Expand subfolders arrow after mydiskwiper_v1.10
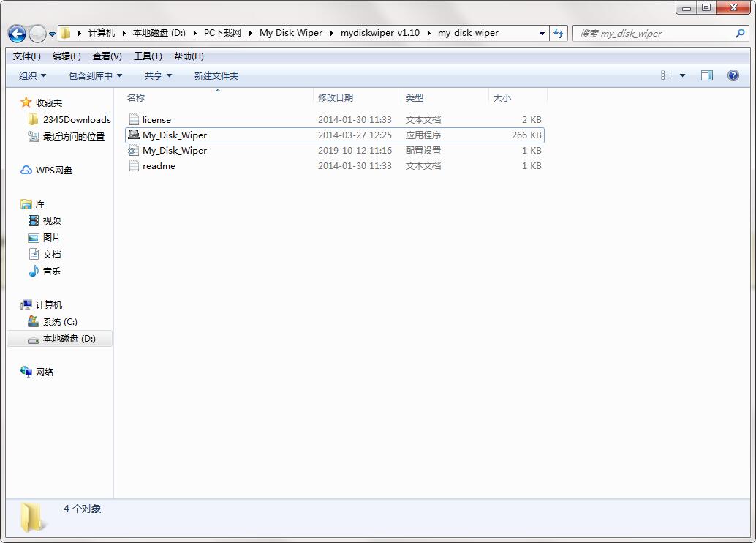Screen dimensions: 756x543 pos(428,34)
